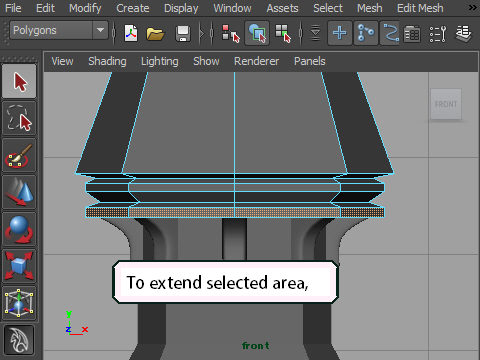480x360 pixels.
Task: Activate the Lasso select tool
Action: (19, 118)
